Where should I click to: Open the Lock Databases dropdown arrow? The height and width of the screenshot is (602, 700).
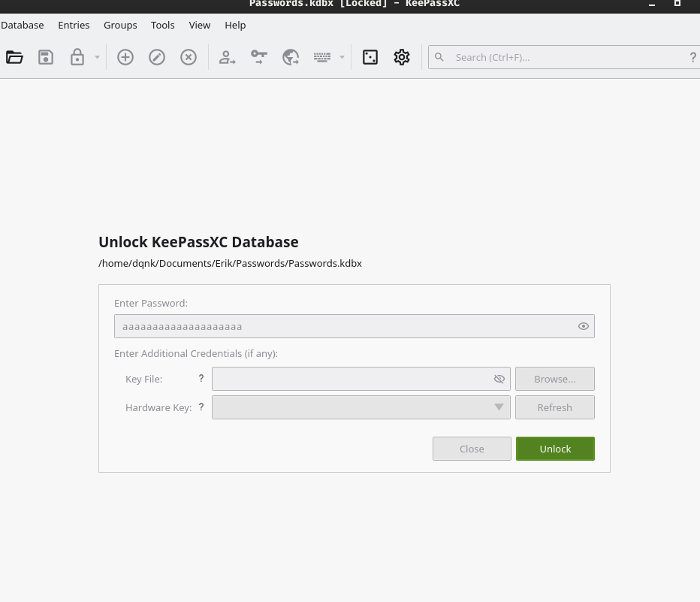pos(97,57)
